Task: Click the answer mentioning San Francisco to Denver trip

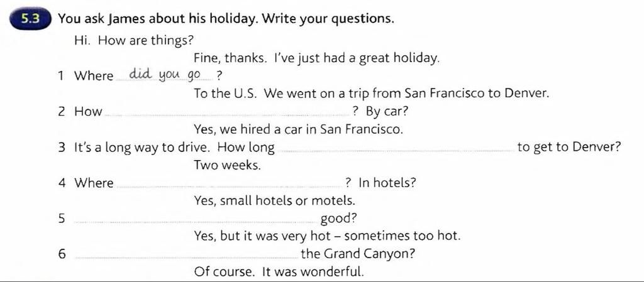Action: point(372,94)
